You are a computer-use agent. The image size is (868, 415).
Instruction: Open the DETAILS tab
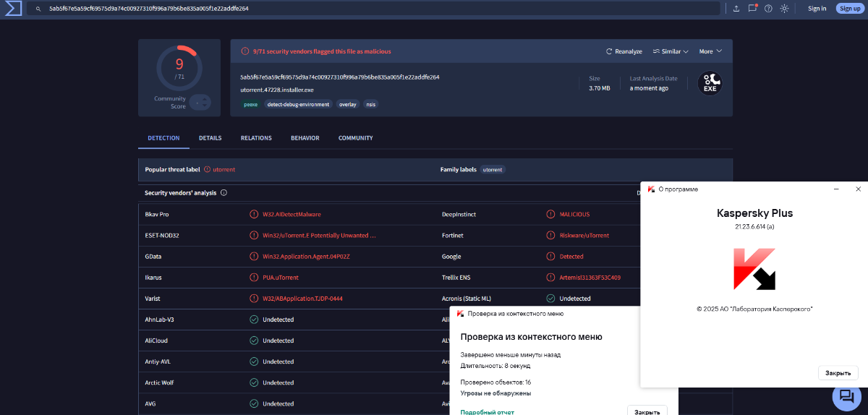(x=210, y=138)
